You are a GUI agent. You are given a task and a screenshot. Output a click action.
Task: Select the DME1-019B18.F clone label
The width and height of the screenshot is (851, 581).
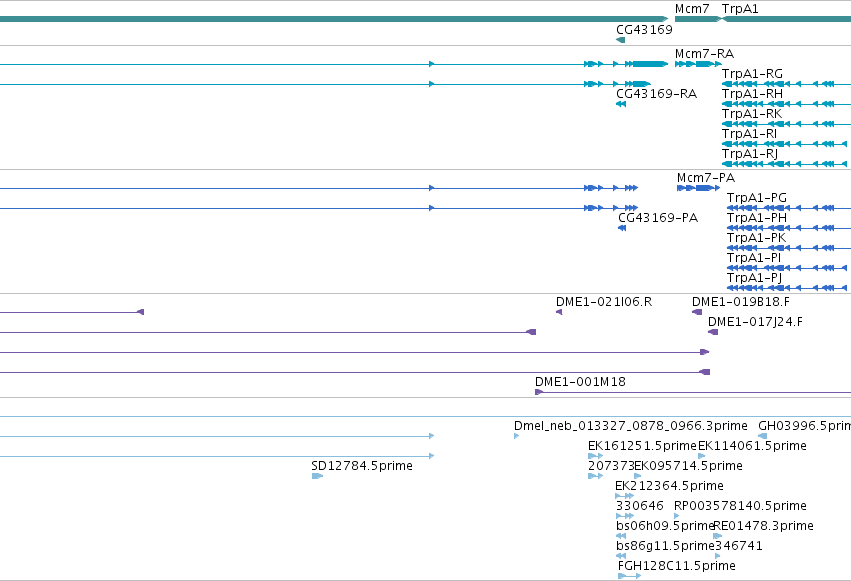point(740,302)
